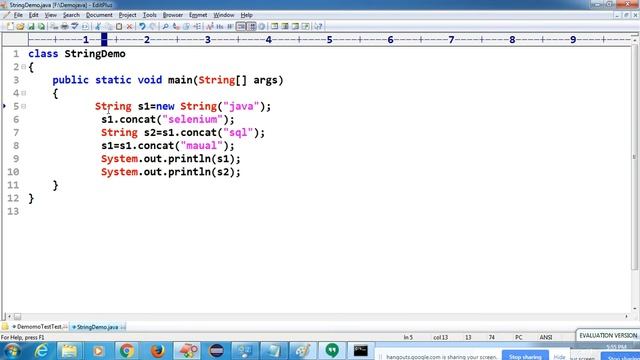
Task: Open the Window menu
Action: tap(224, 15)
